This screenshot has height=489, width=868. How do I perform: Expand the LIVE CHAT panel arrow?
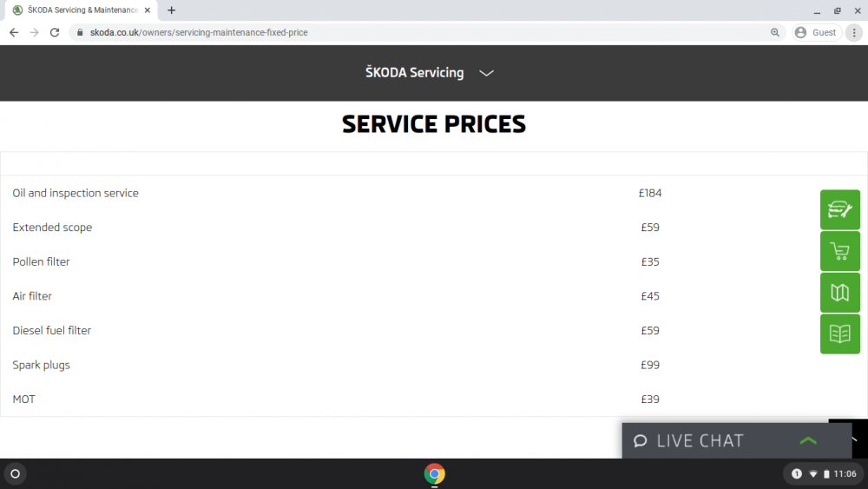coord(808,441)
